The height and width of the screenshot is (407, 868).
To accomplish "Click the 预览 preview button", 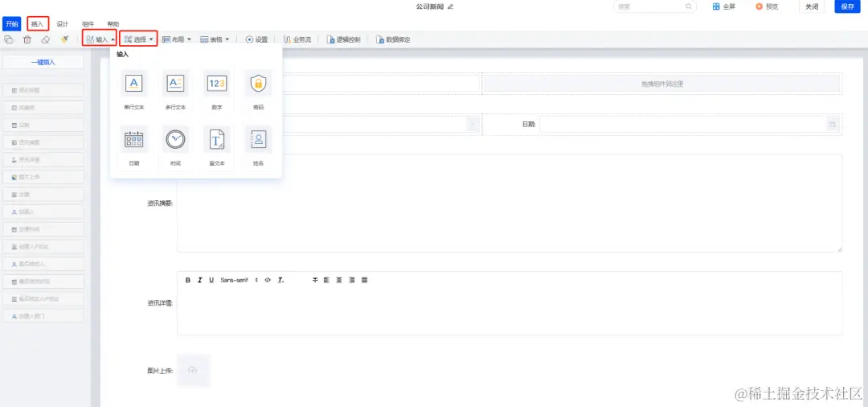I will [767, 6].
